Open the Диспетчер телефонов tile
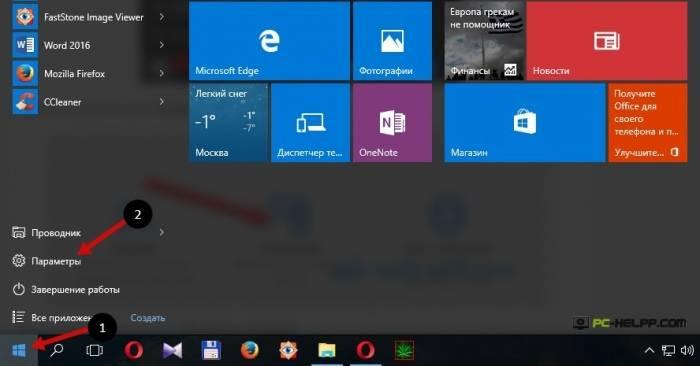This screenshot has width=700, height=366. pyautogui.click(x=311, y=123)
